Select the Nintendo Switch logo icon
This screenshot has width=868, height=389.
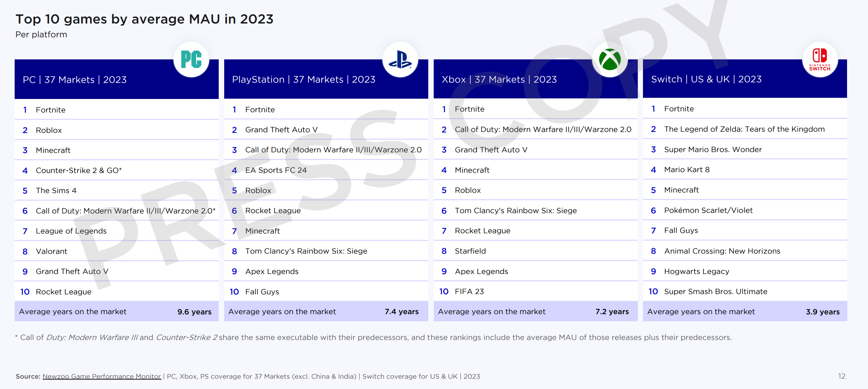tap(820, 59)
